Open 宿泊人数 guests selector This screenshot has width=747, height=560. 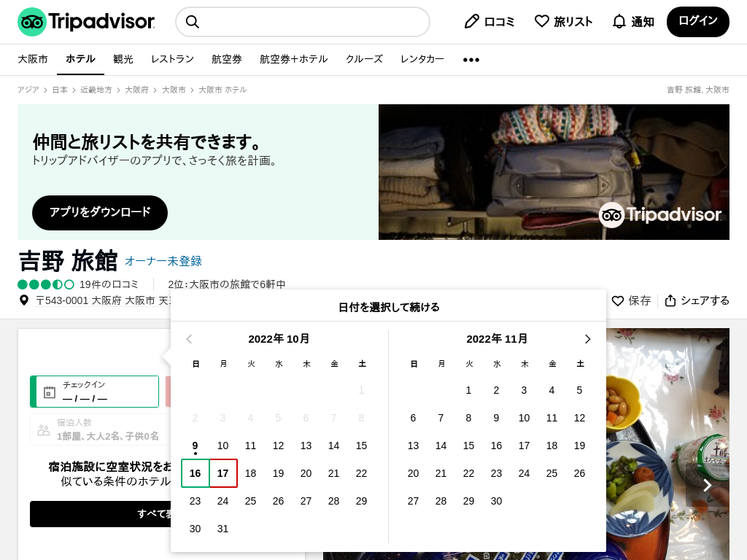pos(100,429)
